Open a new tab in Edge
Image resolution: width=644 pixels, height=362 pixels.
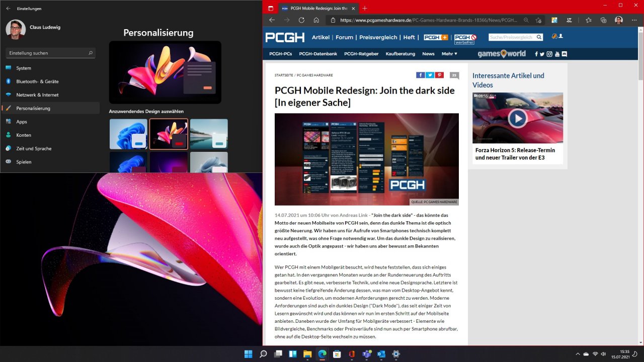(365, 8)
